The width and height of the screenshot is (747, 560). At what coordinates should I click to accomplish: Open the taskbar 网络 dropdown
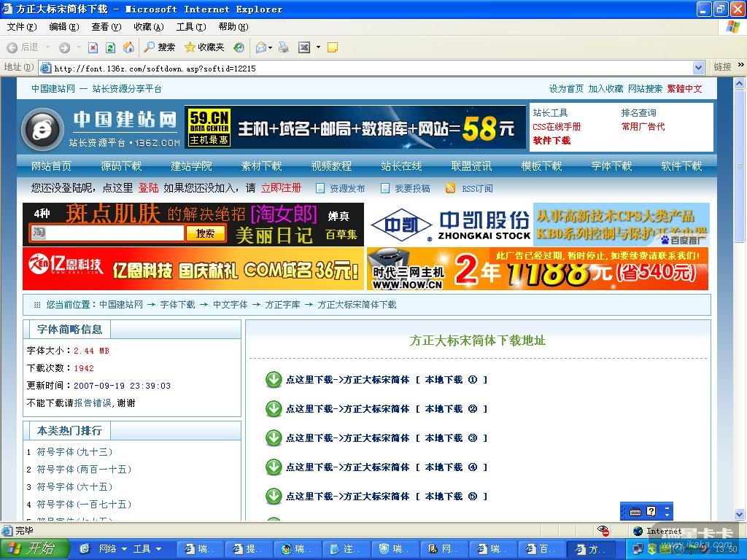pos(113,548)
